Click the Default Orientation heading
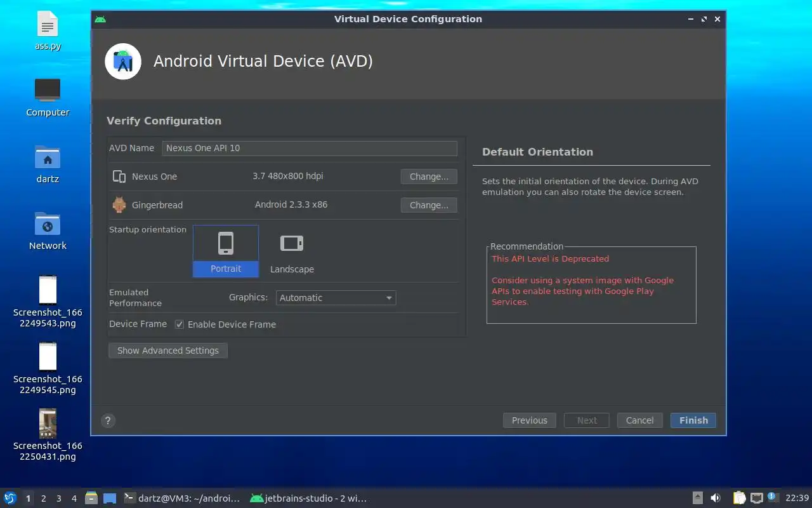Image resolution: width=812 pixels, height=508 pixels. point(537,152)
